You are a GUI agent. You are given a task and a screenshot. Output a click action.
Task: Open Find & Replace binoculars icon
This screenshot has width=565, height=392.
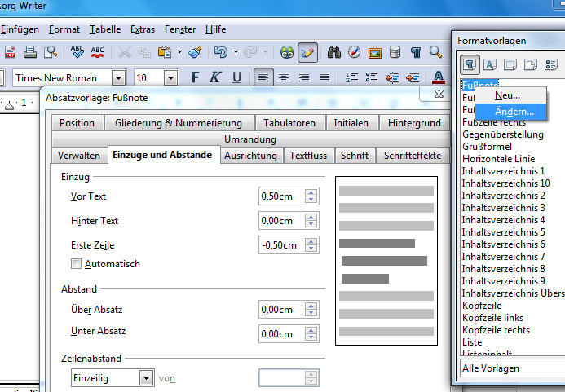click(x=333, y=52)
